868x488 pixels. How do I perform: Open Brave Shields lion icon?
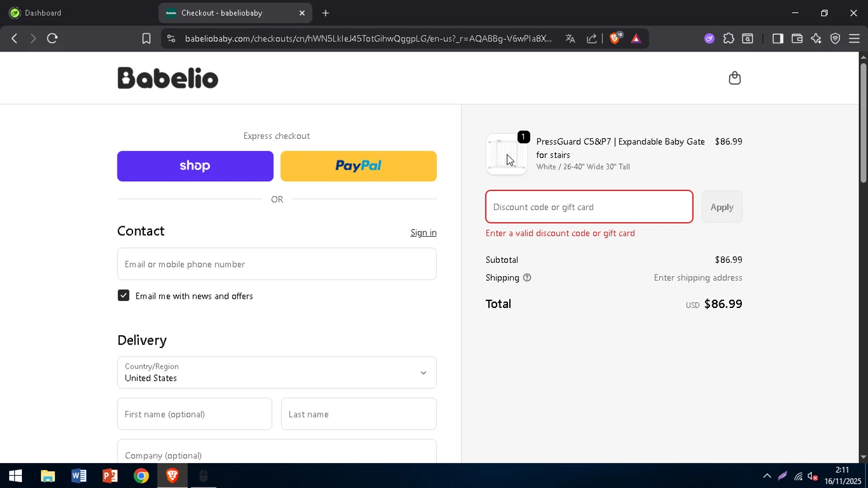[x=615, y=39]
